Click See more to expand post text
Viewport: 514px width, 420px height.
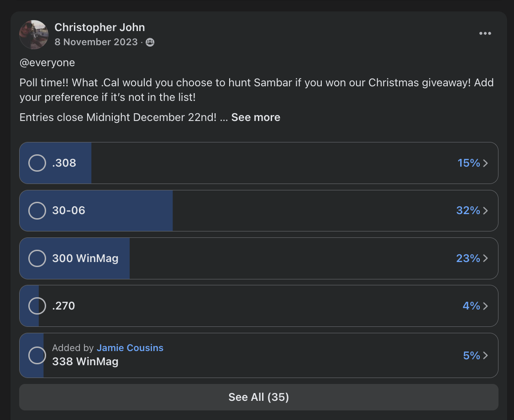coord(256,117)
